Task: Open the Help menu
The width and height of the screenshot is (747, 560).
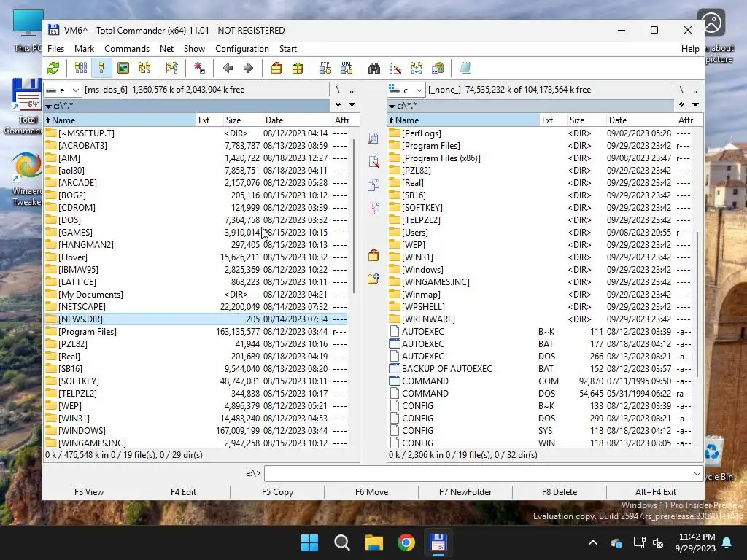Action: (690, 49)
